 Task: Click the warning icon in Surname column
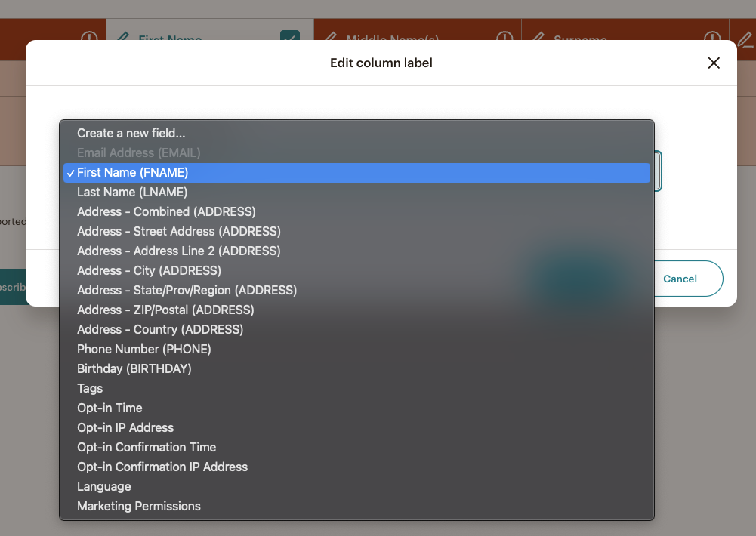(712, 36)
